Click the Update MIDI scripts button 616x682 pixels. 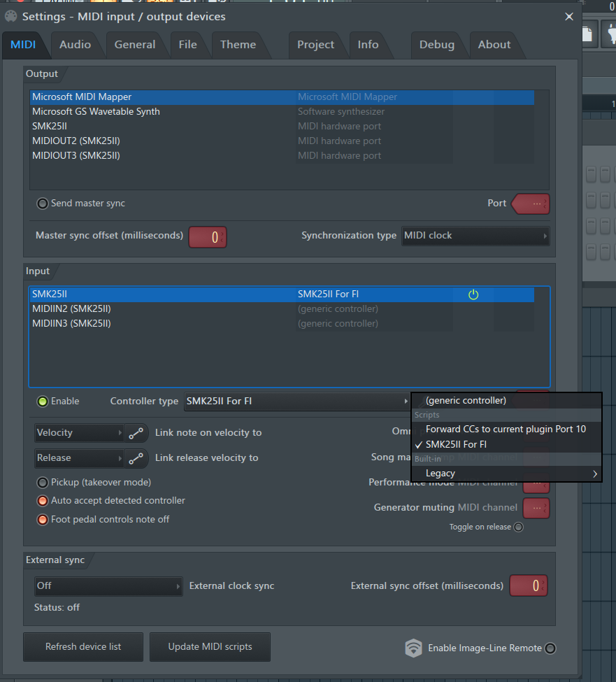[210, 647]
